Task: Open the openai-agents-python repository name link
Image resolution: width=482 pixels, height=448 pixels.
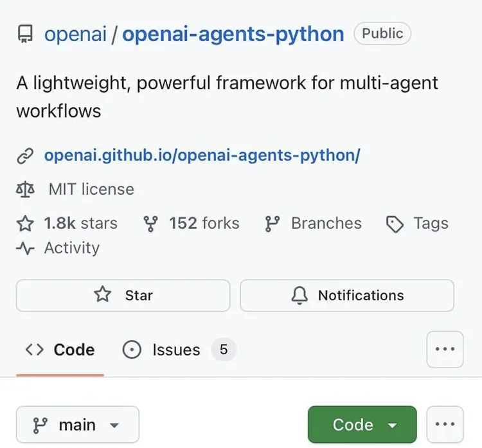Action: coord(233,34)
